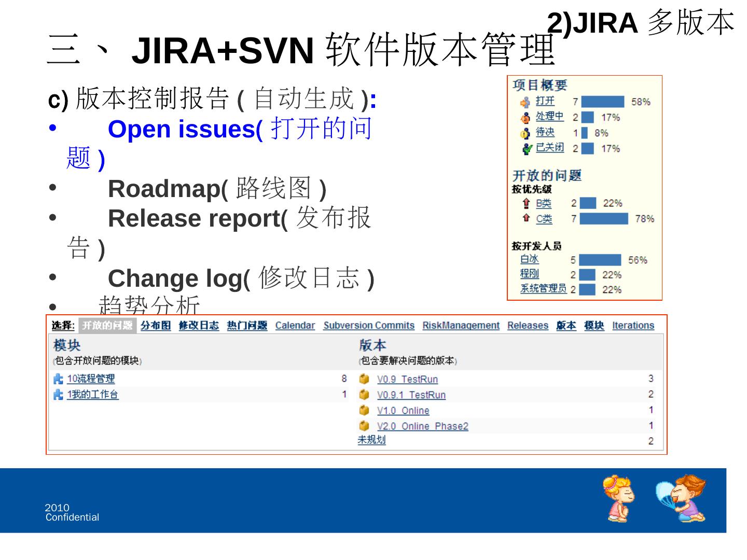Follow the 待决 status link
Screen dimensions: 747x560
tap(545, 132)
